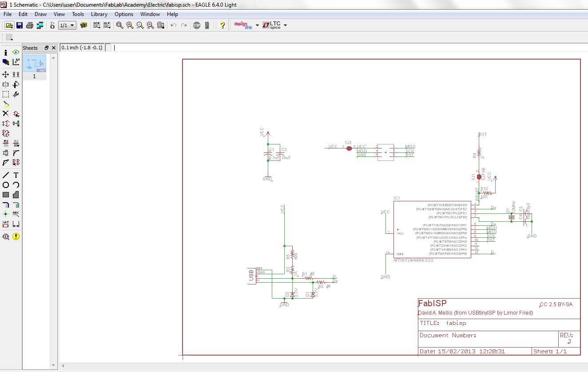Select the Net tool
Screen dimensions: 588x372
tap(16, 204)
